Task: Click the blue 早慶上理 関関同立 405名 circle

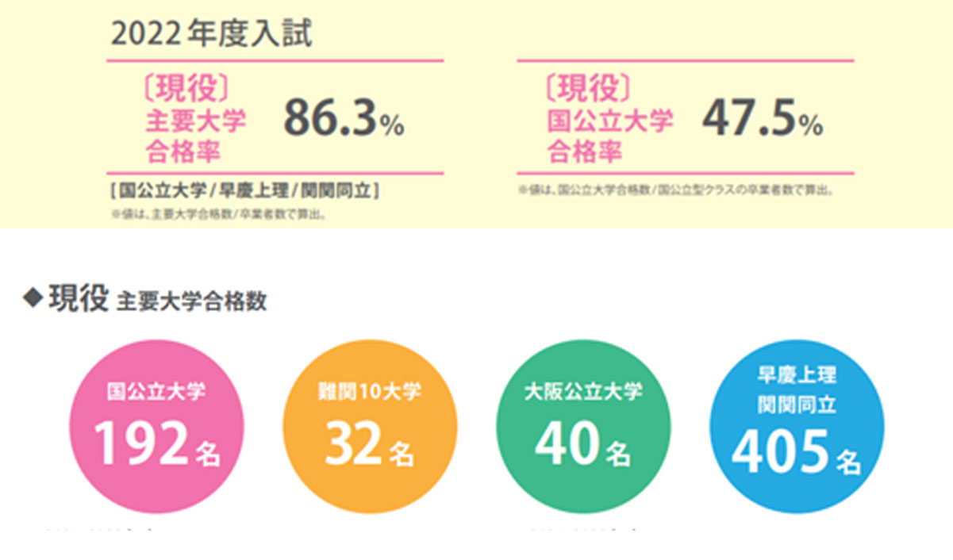Action: coord(796,427)
